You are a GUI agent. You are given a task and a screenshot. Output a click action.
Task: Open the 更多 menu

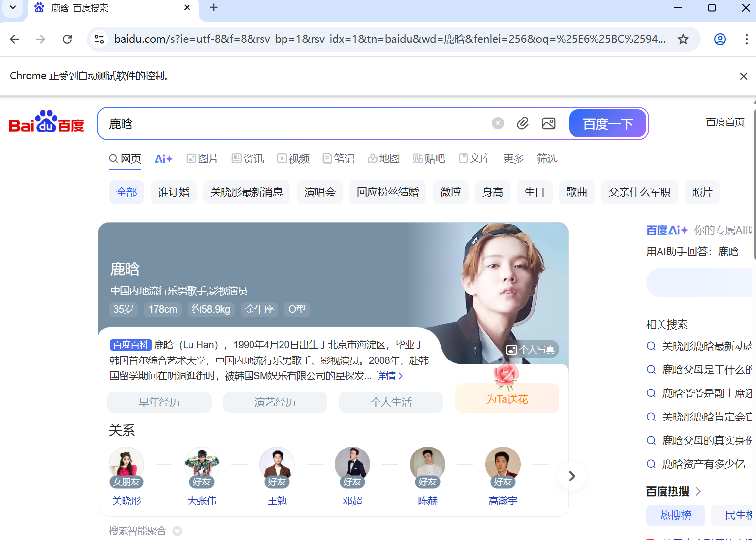point(513,159)
